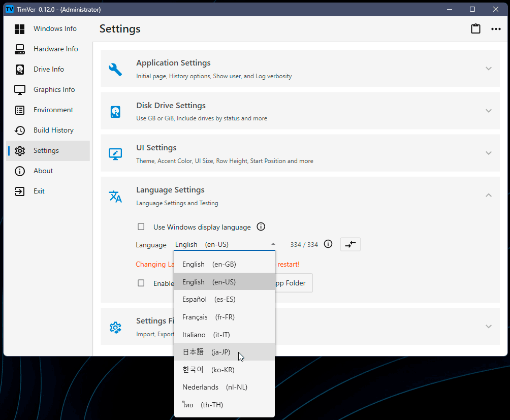Click the Build History clock icon
510x420 pixels.
[19, 131]
